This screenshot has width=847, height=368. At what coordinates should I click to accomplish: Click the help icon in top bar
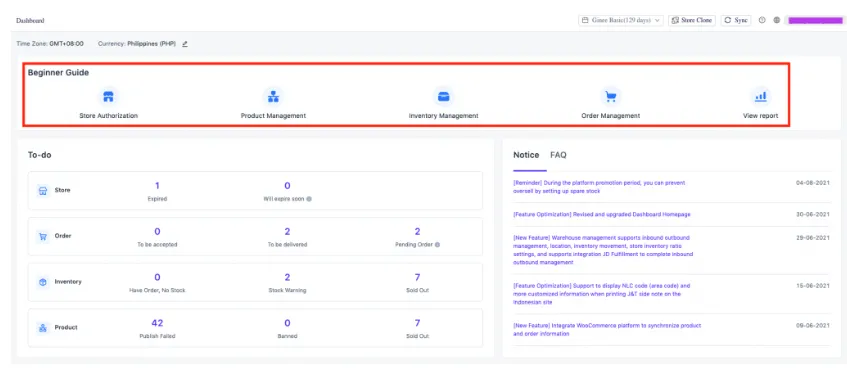tap(762, 20)
